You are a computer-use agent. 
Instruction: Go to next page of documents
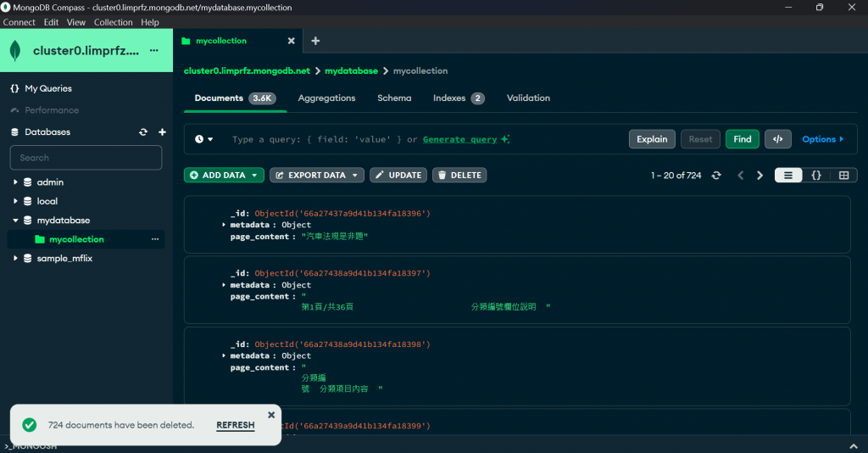[x=760, y=175]
